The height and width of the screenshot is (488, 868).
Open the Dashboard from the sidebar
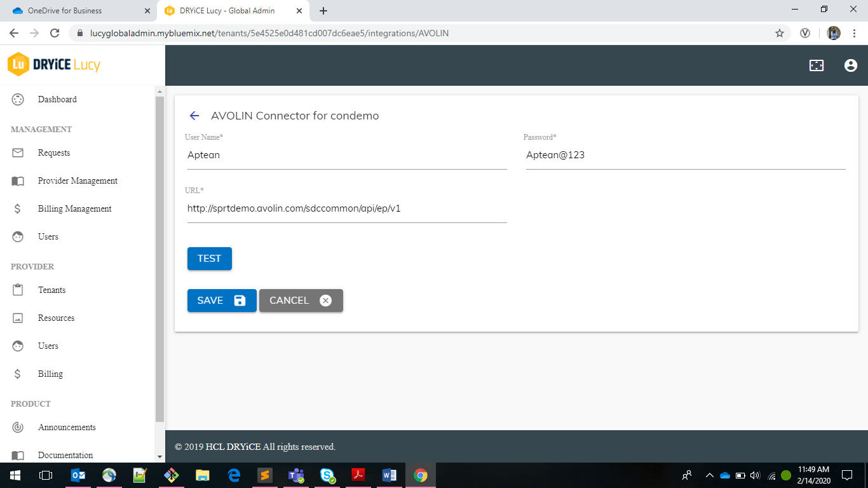coord(57,99)
